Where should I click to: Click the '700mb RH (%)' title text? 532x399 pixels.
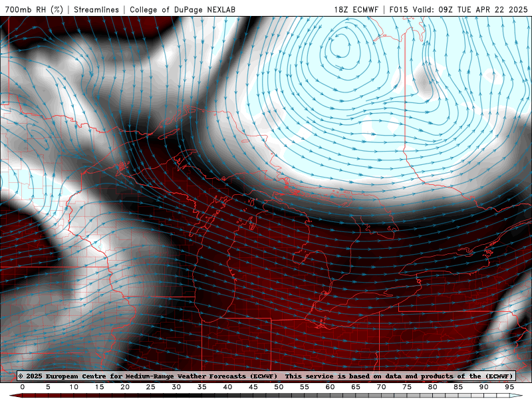click(34, 9)
